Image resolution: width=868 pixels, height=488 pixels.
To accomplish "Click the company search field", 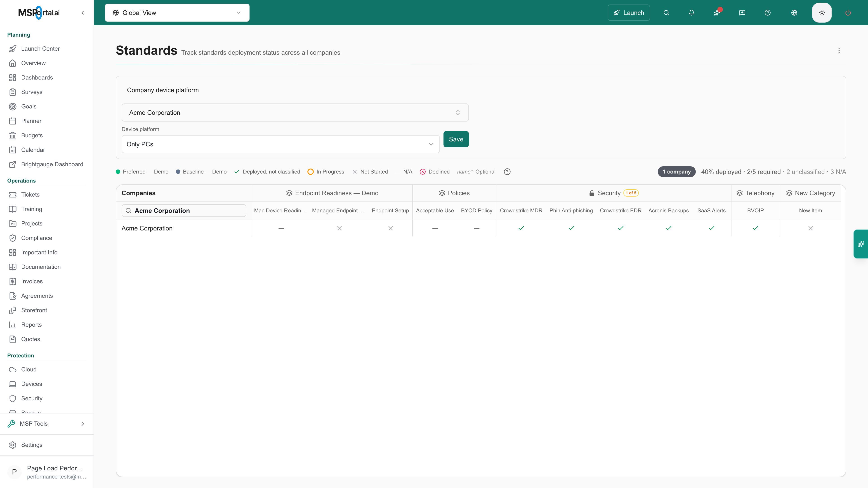I will tap(184, 211).
